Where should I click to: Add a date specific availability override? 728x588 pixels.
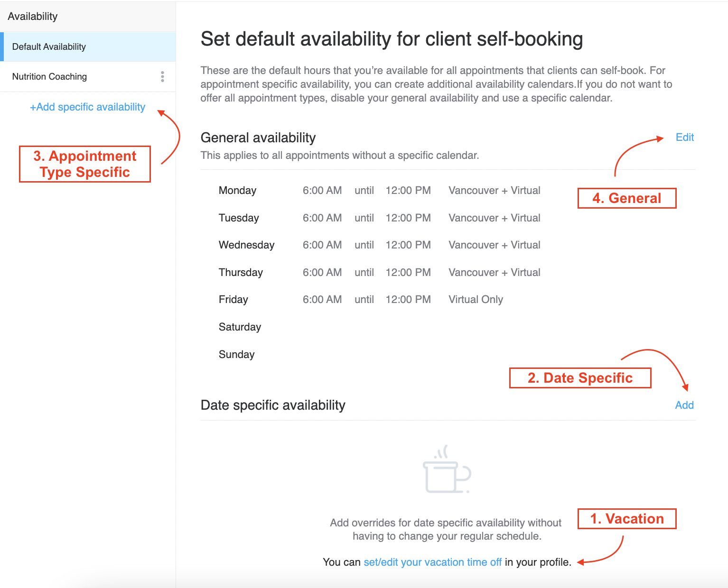pyautogui.click(x=684, y=405)
